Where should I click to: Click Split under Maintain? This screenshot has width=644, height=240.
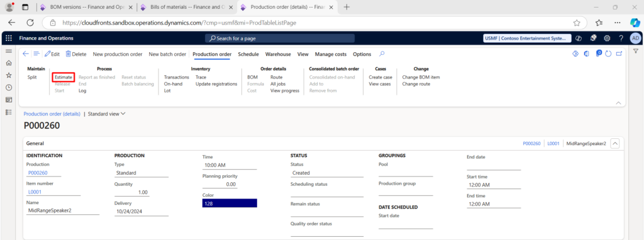coord(31,77)
